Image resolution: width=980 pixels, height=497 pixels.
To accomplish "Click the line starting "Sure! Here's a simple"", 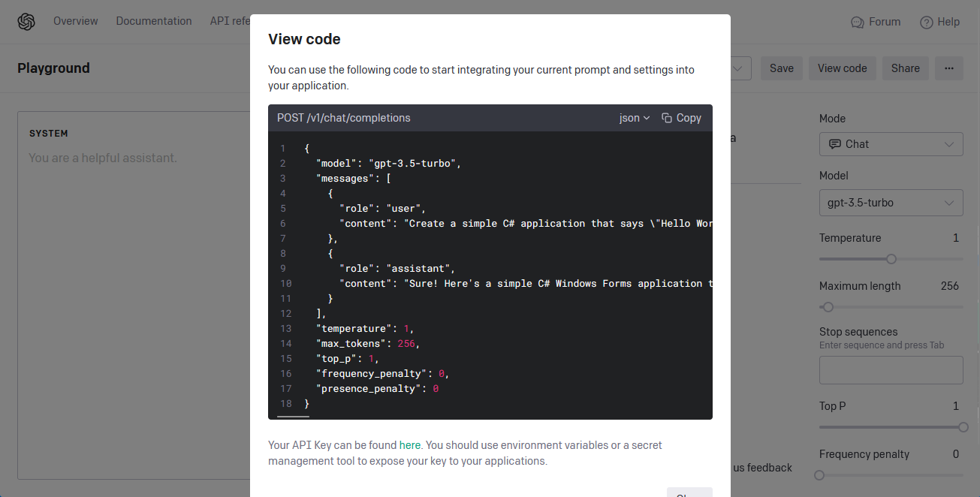I will tap(558, 283).
